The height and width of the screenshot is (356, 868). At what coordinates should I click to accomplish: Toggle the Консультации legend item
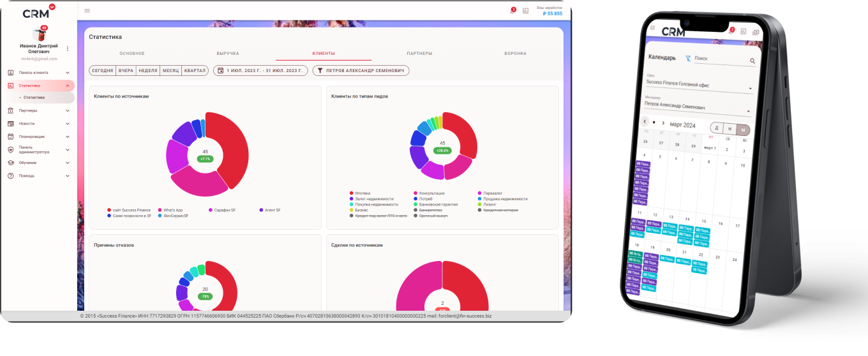429,193
